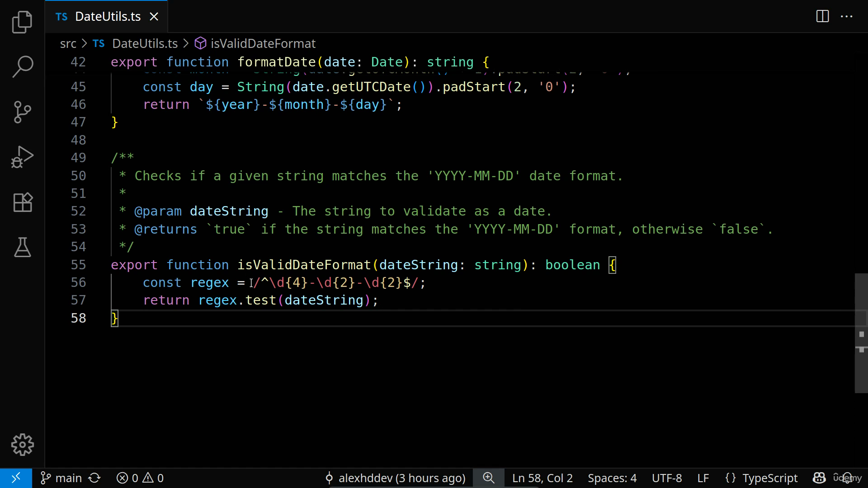
Task: Click @returns tag on line 53
Action: pyautogui.click(x=165, y=230)
